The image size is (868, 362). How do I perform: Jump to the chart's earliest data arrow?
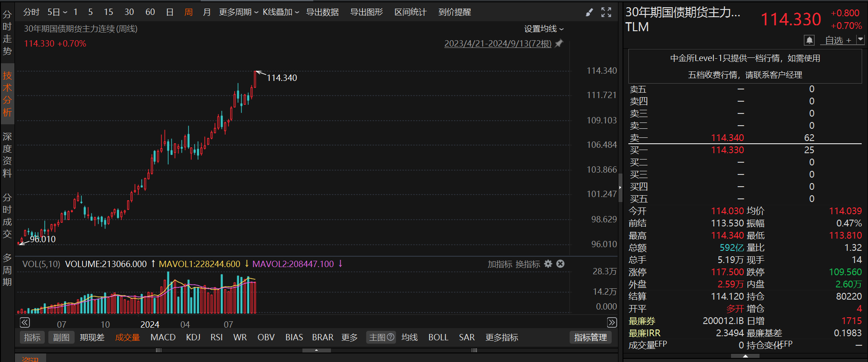click(25, 322)
